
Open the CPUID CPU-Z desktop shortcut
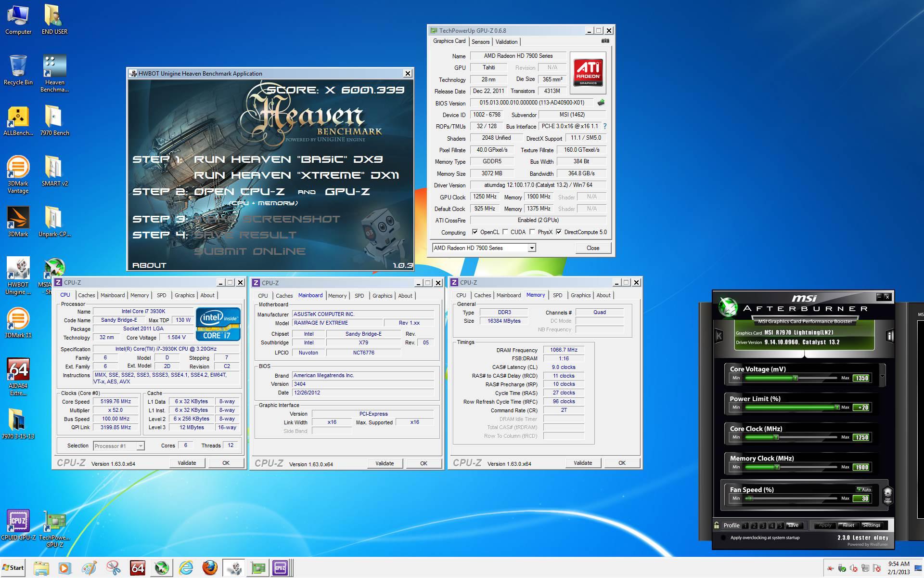(18, 525)
